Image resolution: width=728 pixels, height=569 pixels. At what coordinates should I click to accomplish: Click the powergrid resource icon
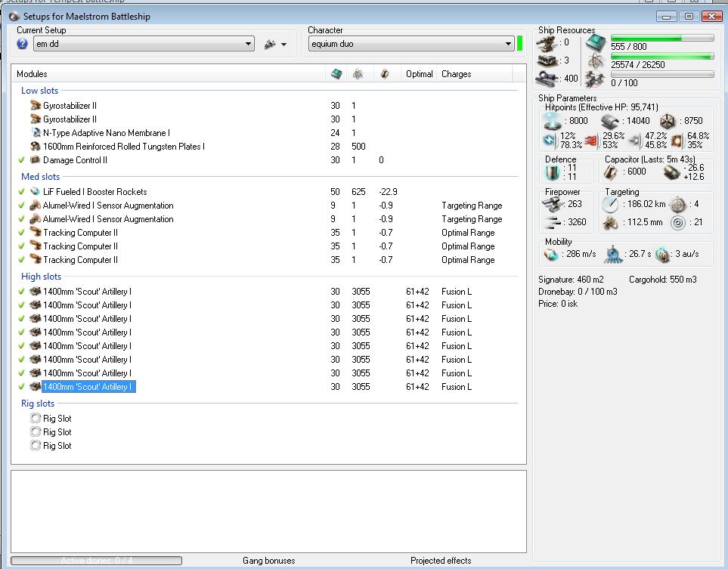(x=595, y=60)
